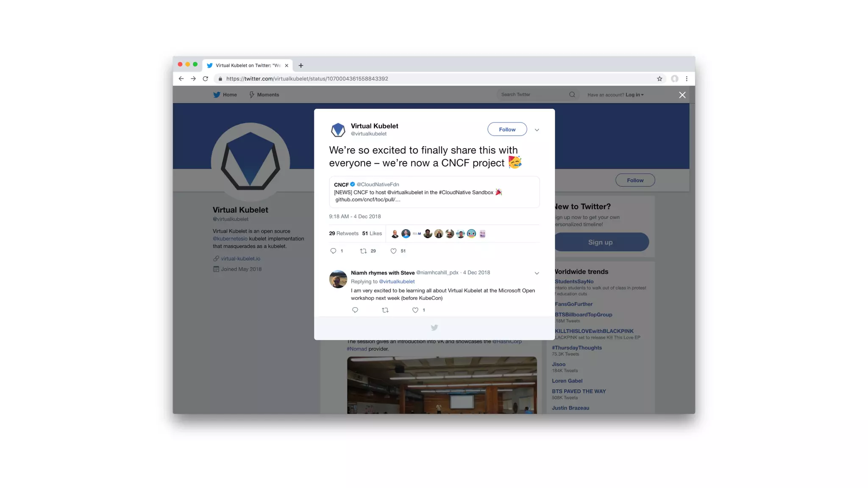Viewport: 868px width, 488px height.
Task: Go to Twitter Home
Action: pos(225,95)
